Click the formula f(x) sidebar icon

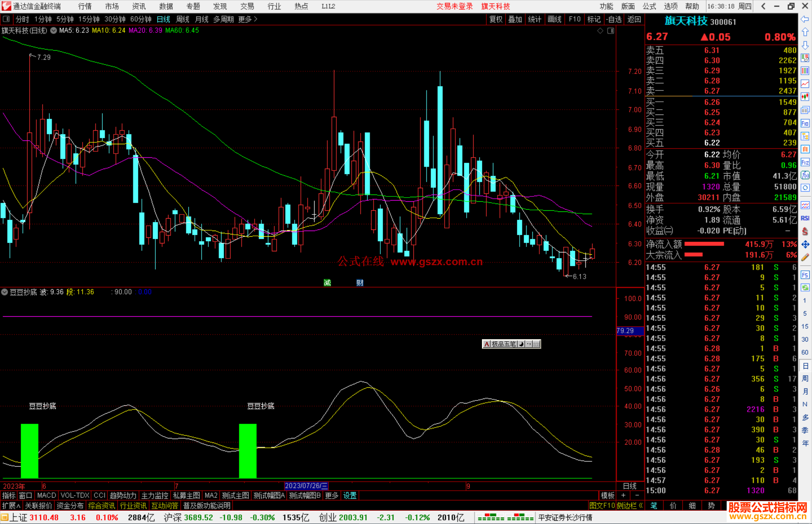[x=805, y=175]
